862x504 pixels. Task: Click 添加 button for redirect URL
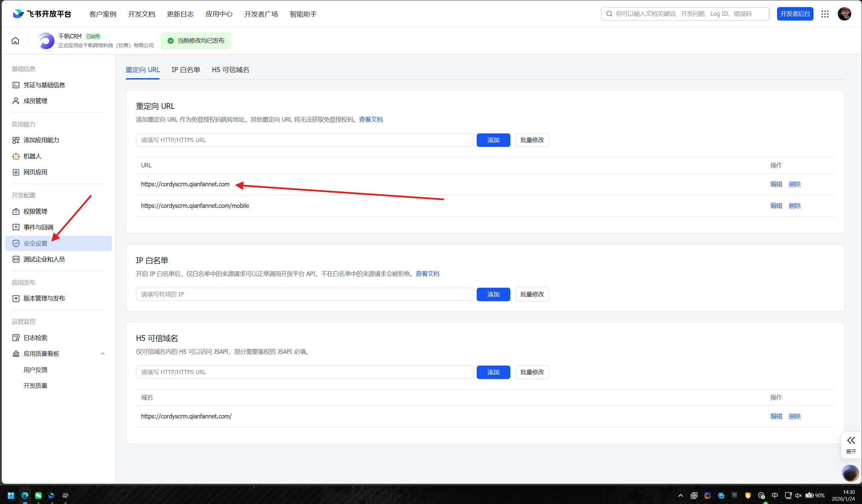pos(493,140)
